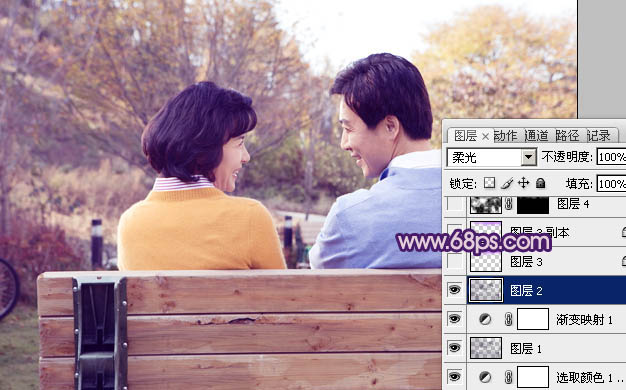Image resolution: width=626 pixels, height=390 pixels.
Task: Show 图层 3 副本 via its visibility box
Action: [x=454, y=232]
